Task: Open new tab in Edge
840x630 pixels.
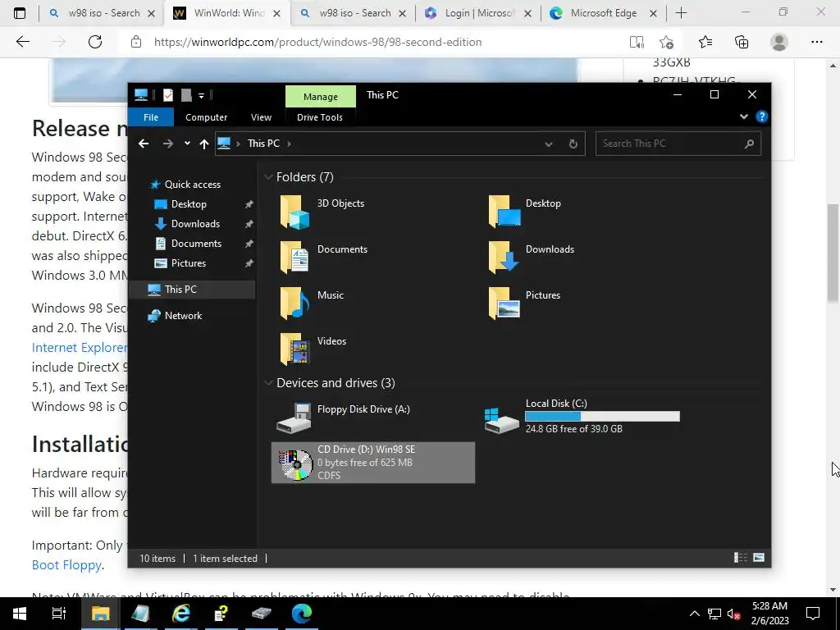Action: (x=681, y=13)
